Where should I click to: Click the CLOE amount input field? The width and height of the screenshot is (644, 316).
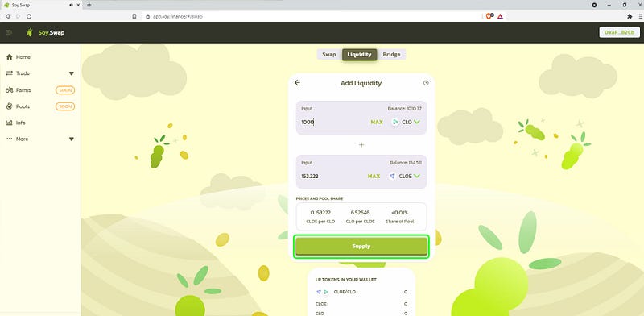332,176
